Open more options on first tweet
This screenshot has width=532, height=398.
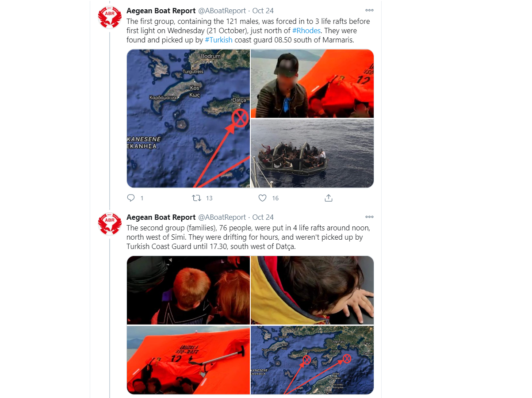369,11
